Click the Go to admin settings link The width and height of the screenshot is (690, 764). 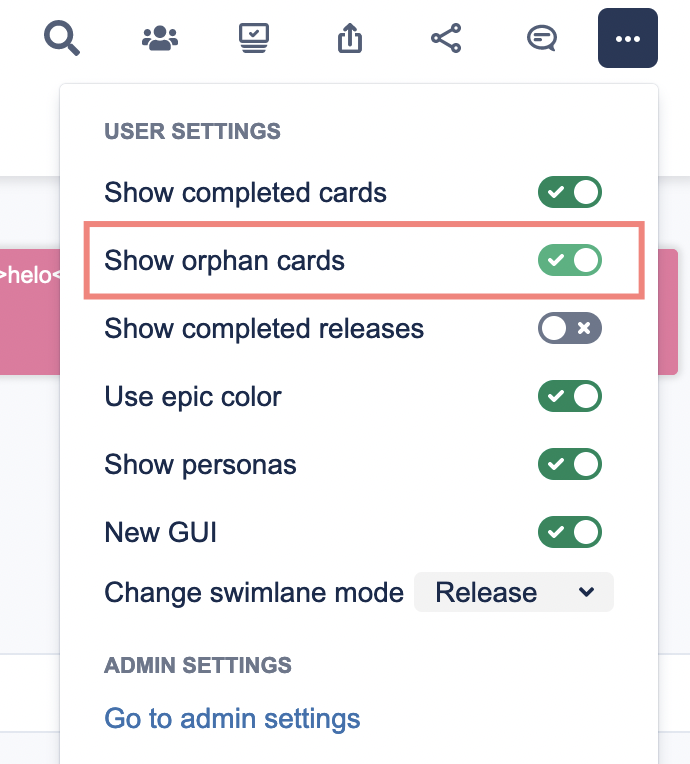pos(232,718)
